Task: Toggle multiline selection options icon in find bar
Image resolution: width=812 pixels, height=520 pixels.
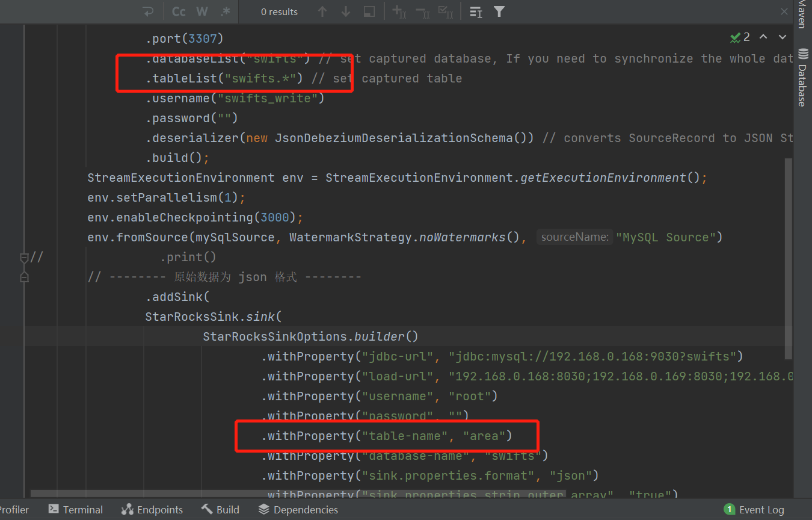Action: pyautogui.click(x=476, y=11)
